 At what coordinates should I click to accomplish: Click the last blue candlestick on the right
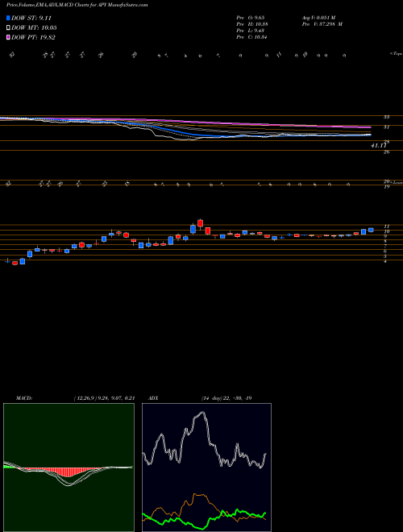pyautogui.click(x=371, y=230)
